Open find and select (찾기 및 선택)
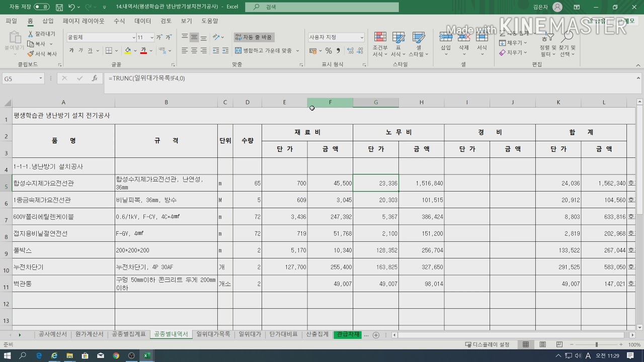The width and height of the screenshot is (644, 362). (x=567, y=44)
